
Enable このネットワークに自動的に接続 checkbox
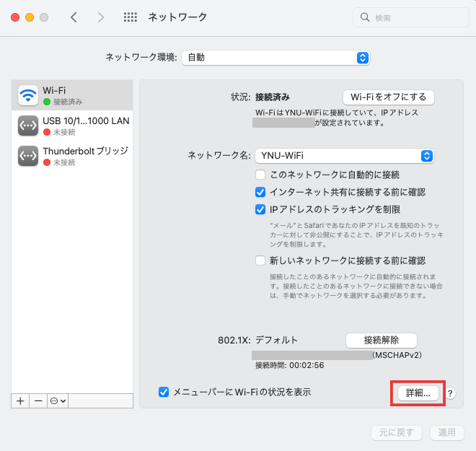pyautogui.click(x=261, y=175)
